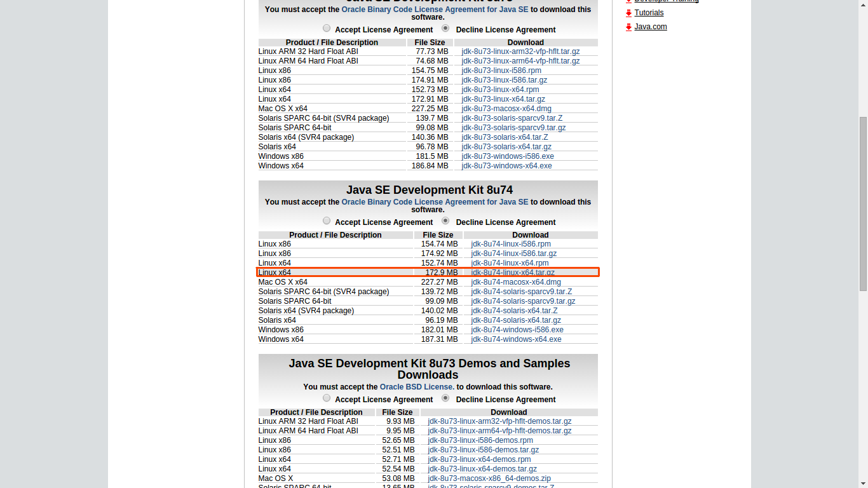
Task: Download jdk-8u73-solaris-x64.tar.Z
Action: 505,137
